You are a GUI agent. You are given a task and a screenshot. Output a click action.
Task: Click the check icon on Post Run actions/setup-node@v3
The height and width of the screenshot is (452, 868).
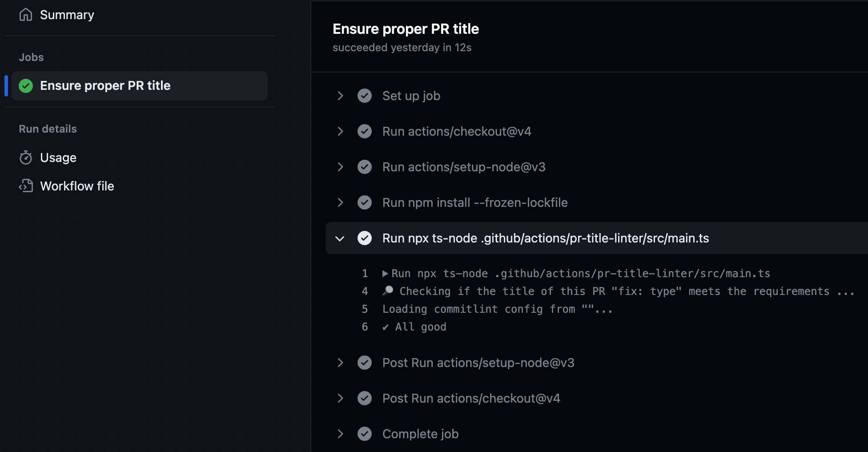pyautogui.click(x=365, y=363)
